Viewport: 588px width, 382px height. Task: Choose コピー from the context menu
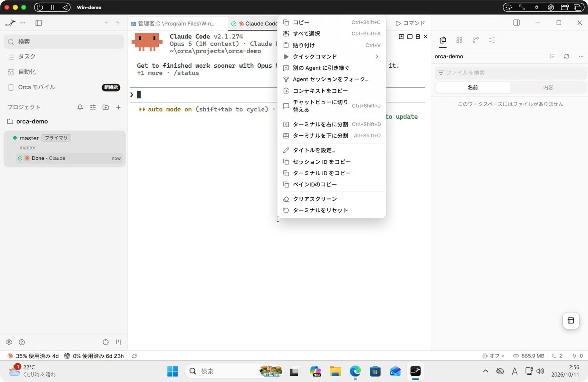(331, 22)
